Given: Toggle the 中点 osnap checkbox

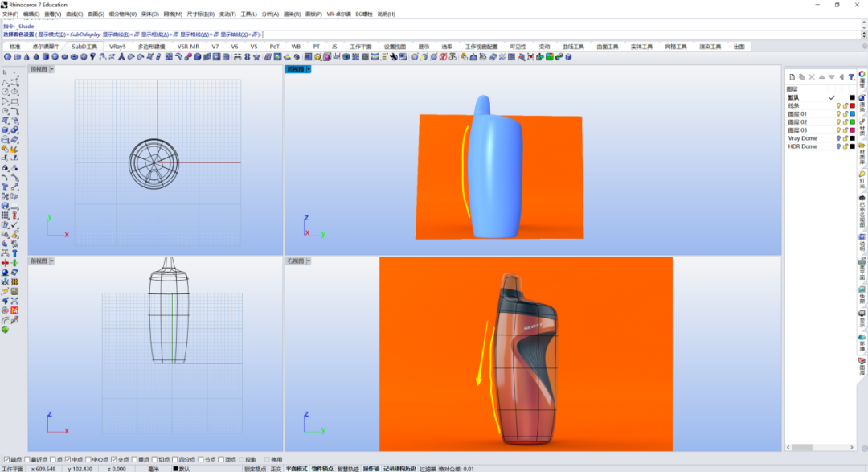Looking at the screenshot, I should pyautogui.click(x=68, y=459).
